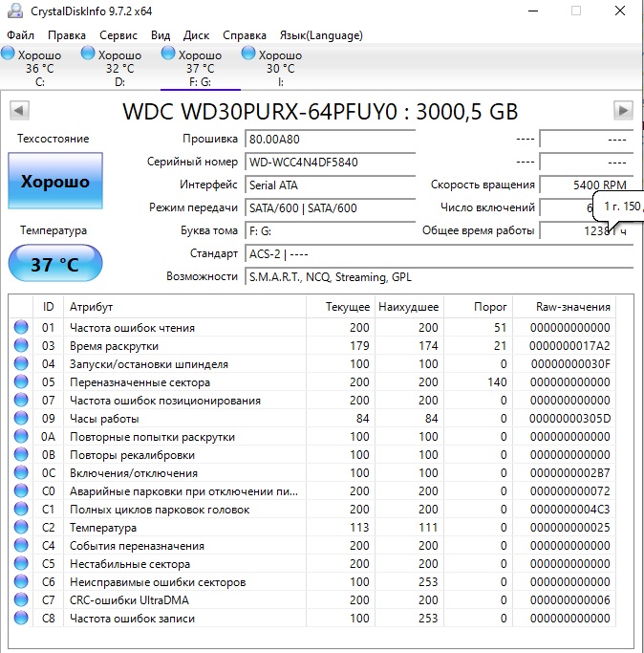The width and height of the screenshot is (644, 653).
Task: Click status orb for attribute 0B
Action: 21,454
